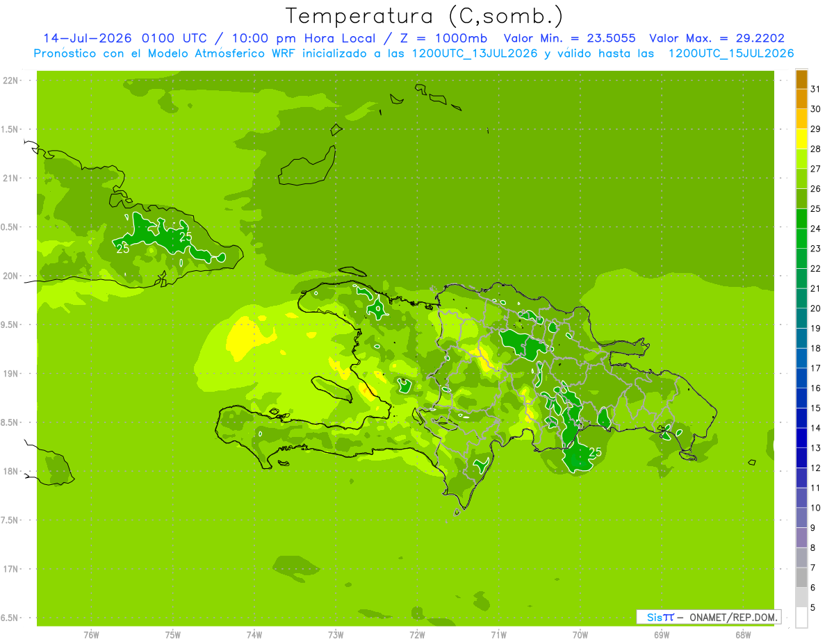Click the blue legend swatch between 16 and 17
This screenshot has height=644, width=834.
pos(801,378)
